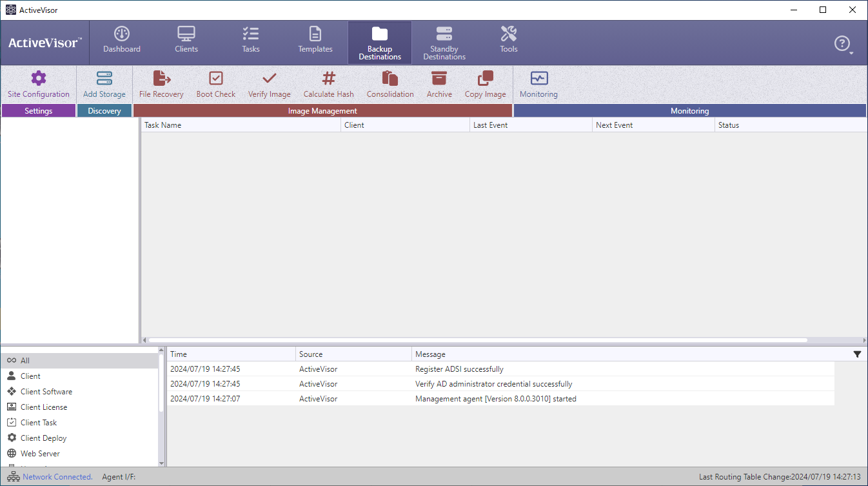Select 'Verify AD administrator credential successfully' entry
The height and width of the screenshot is (486, 868).
point(501,384)
